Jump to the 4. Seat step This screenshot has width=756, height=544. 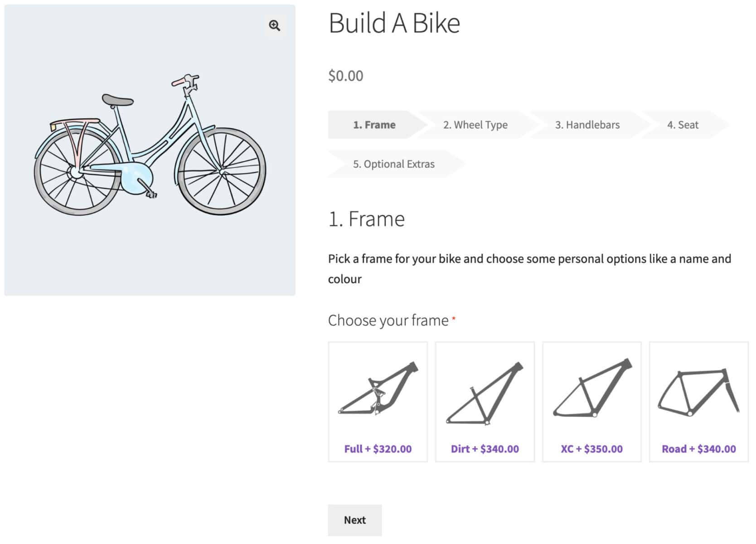tap(683, 125)
